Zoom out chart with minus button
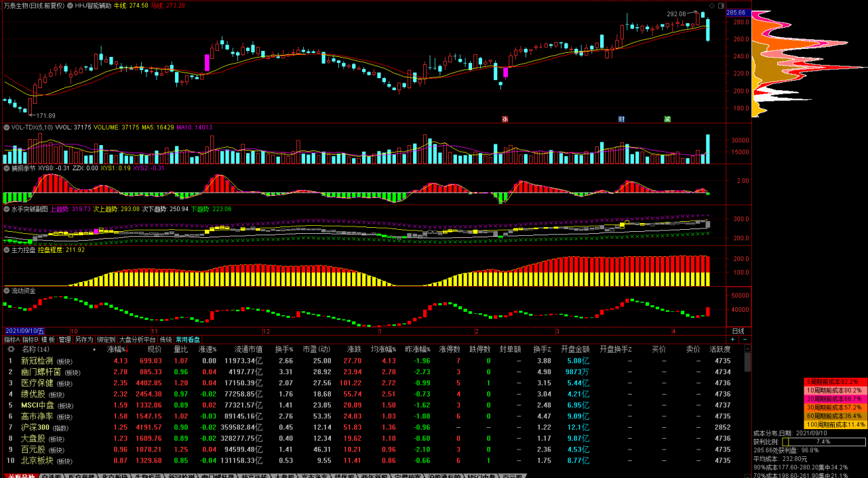 coord(742,340)
